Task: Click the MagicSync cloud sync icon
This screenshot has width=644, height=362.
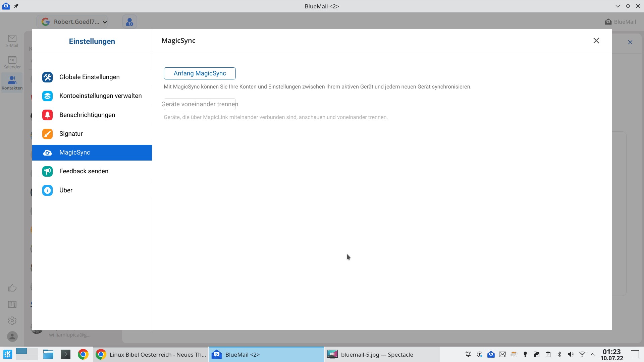Action: (47, 153)
